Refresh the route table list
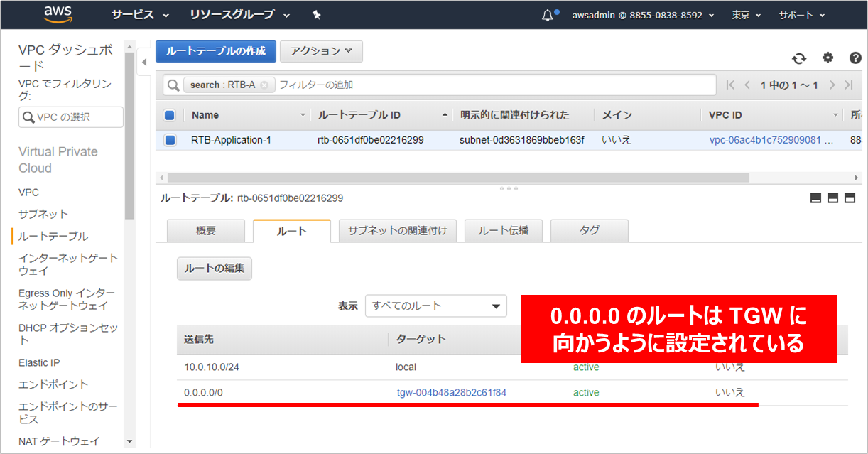 pos(800,58)
